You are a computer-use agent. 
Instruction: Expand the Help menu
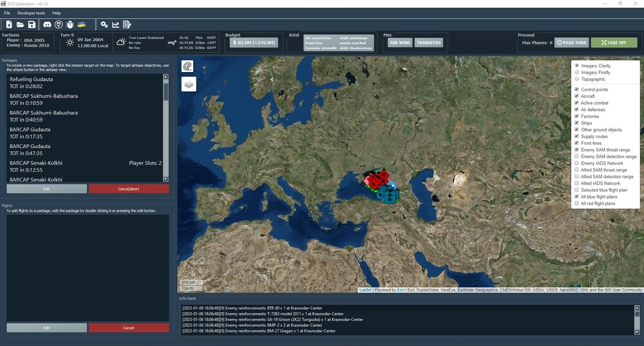point(57,13)
